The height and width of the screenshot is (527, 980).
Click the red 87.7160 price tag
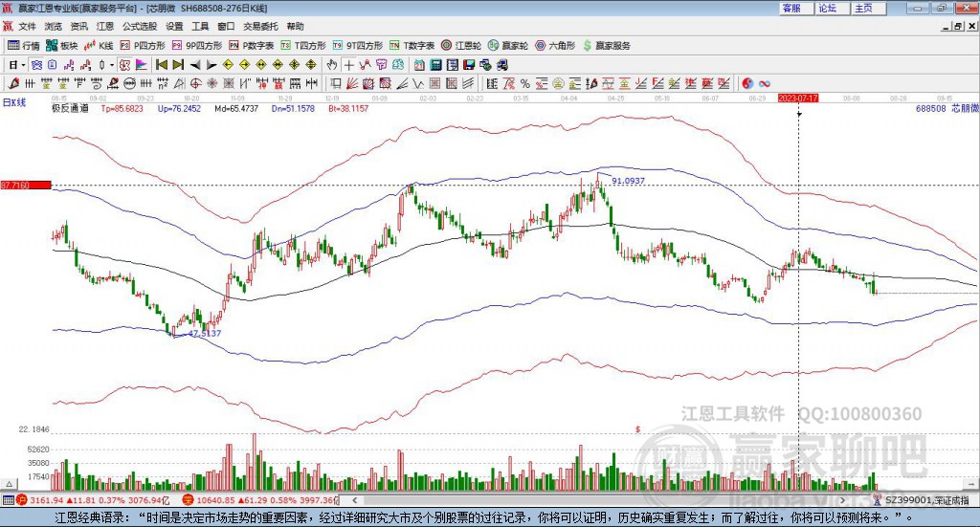[26, 185]
